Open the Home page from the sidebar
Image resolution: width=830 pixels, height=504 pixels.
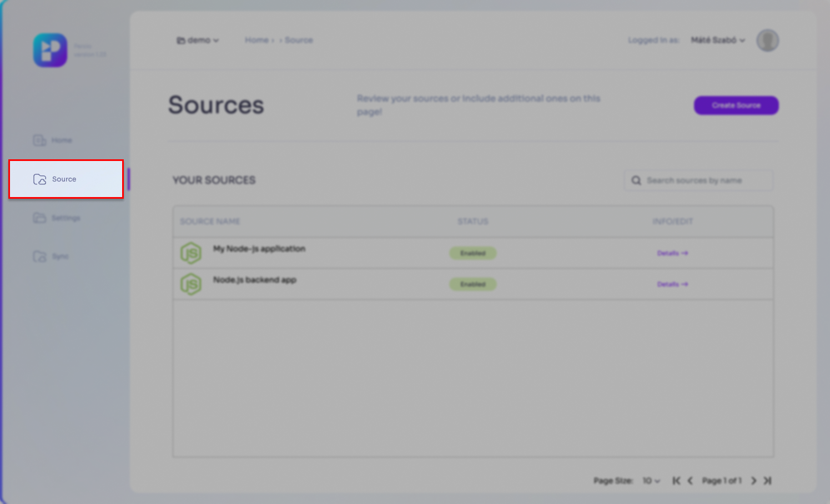click(53, 140)
